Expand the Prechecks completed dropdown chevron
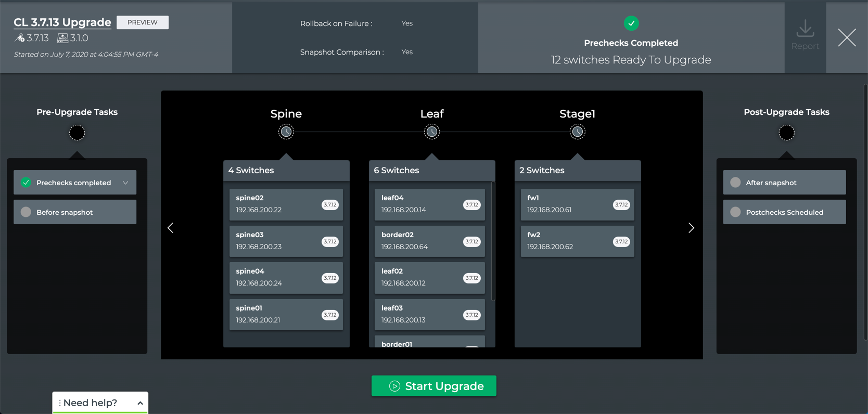868x414 pixels. tap(125, 183)
